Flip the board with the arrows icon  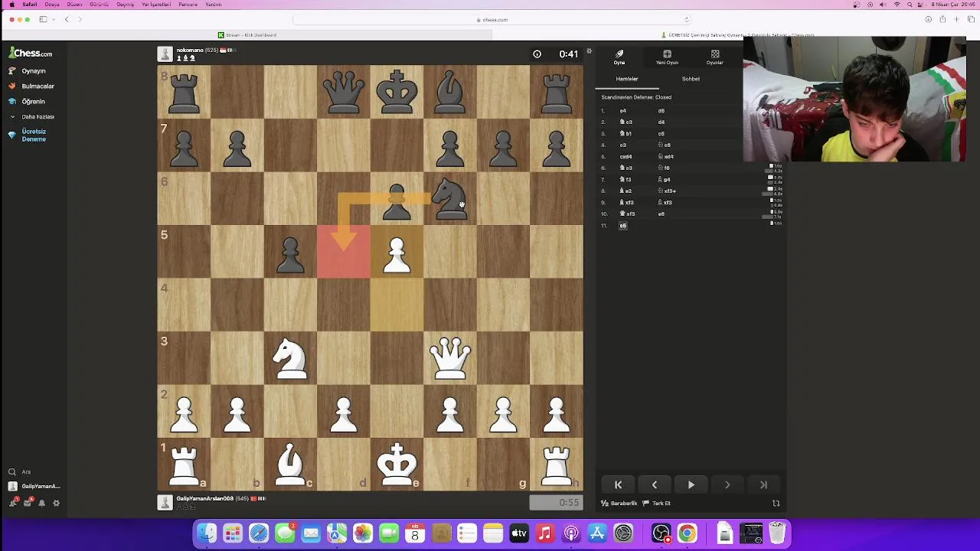click(x=776, y=503)
